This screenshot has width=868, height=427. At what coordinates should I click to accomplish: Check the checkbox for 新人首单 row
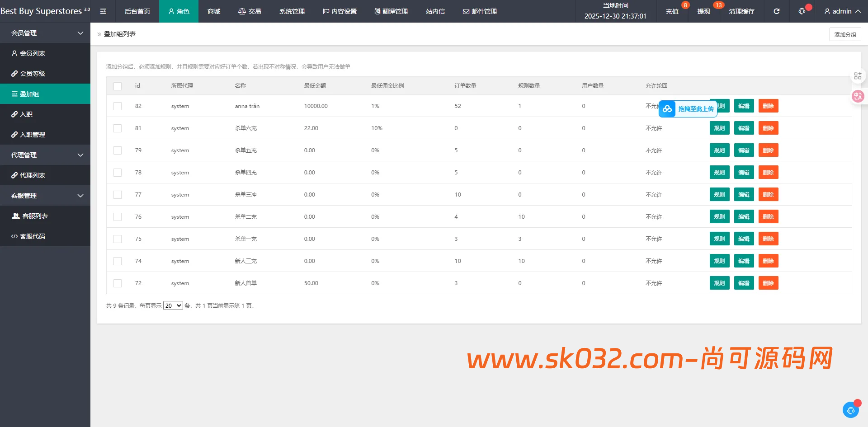point(118,283)
